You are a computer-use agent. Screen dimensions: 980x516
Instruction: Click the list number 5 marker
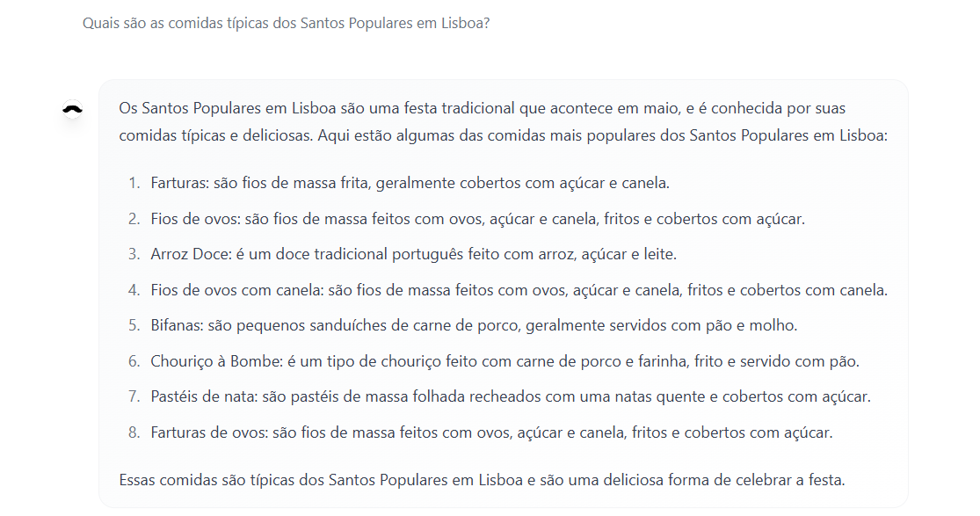(x=134, y=326)
